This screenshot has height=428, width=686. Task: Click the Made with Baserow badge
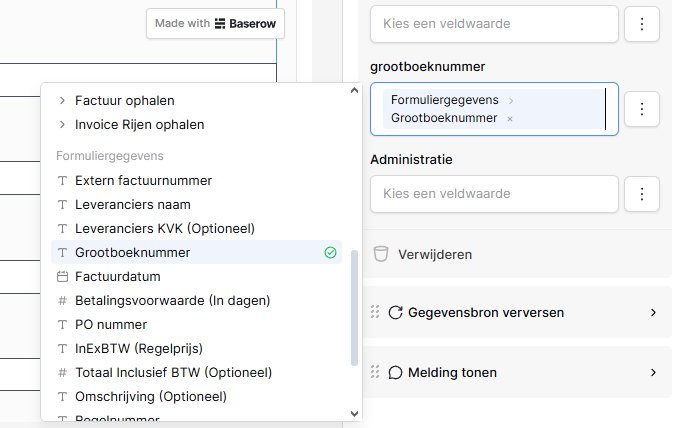click(x=215, y=24)
